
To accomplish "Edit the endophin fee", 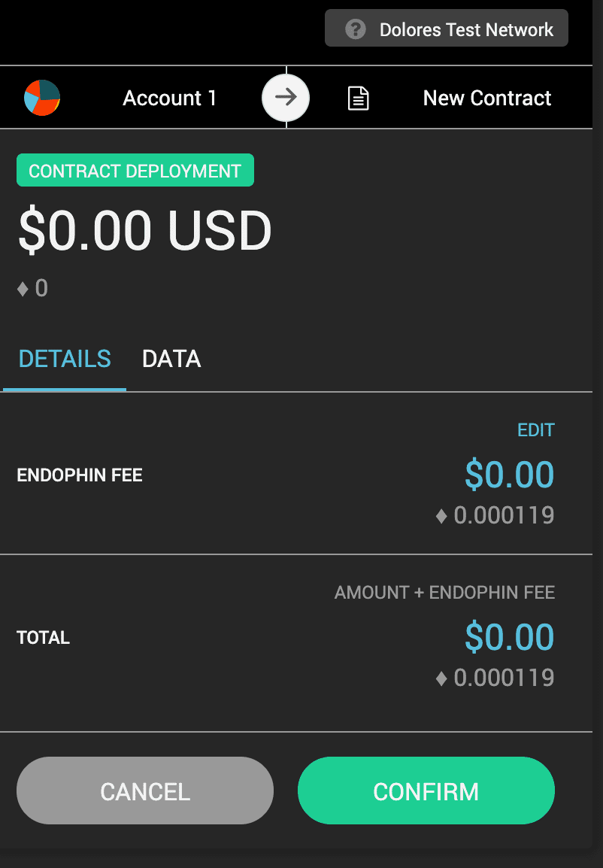I will click(535, 430).
